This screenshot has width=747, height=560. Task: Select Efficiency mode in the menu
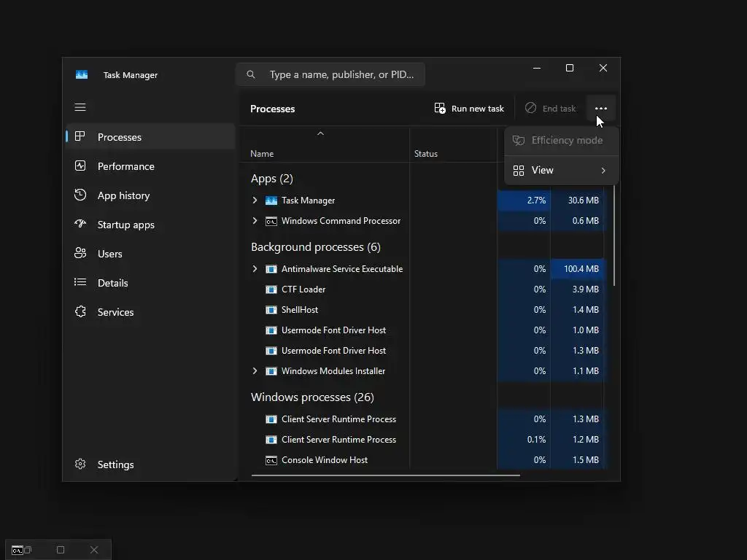(x=562, y=141)
